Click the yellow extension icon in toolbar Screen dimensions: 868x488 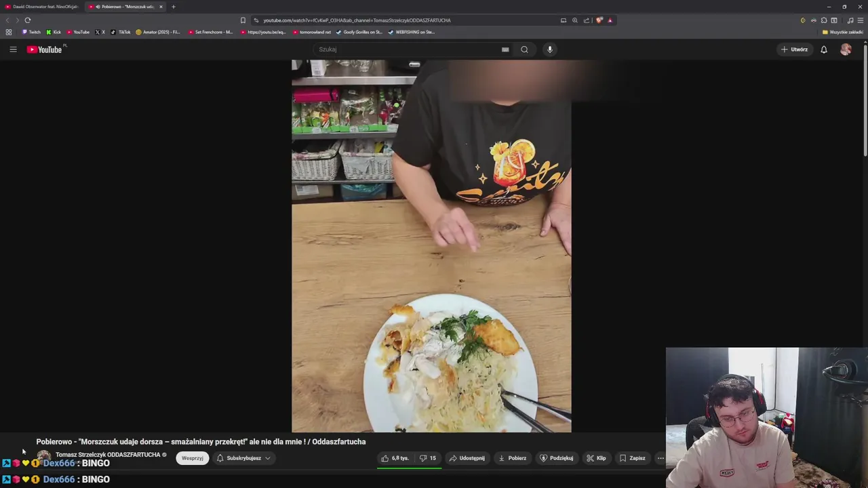[x=803, y=20]
